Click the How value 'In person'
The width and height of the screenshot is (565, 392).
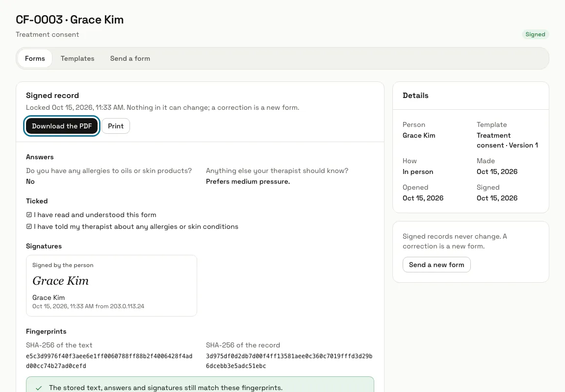pos(418,171)
